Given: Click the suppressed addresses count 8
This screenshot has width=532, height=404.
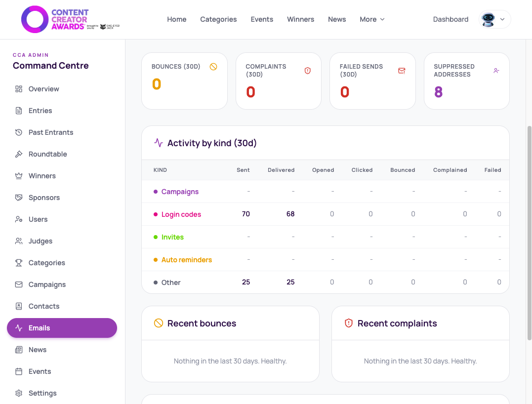Looking at the screenshot, I should (438, 92).
